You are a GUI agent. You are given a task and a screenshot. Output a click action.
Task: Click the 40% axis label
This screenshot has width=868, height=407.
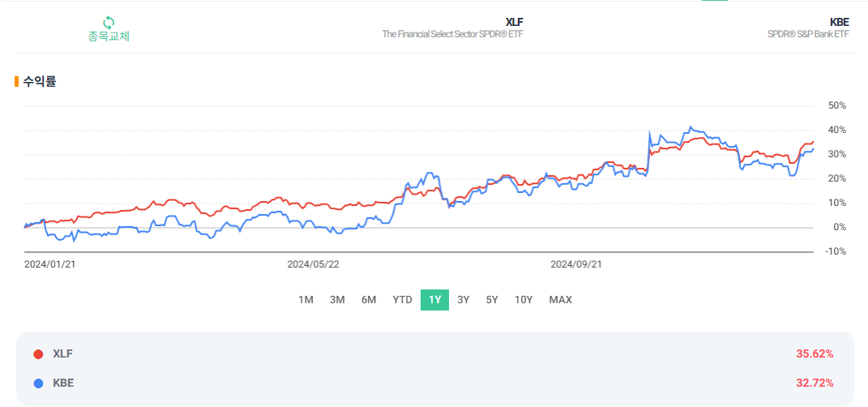(836, 130)
